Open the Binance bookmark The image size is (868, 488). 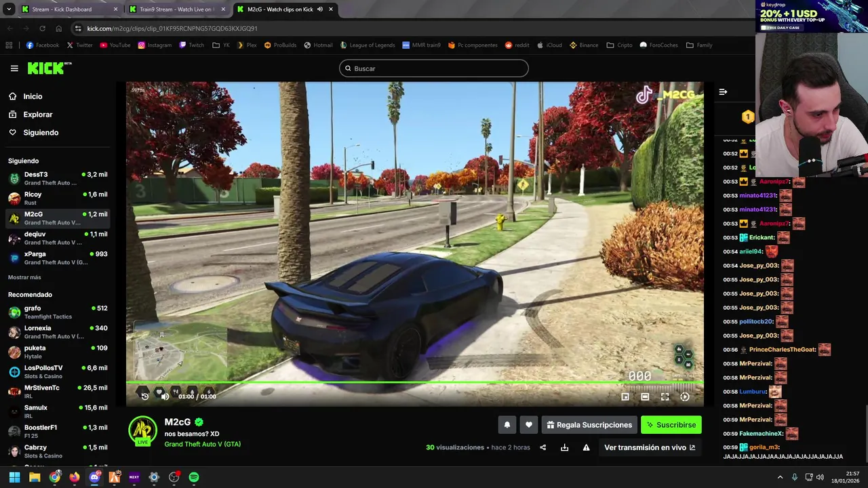tap(584, 45)
